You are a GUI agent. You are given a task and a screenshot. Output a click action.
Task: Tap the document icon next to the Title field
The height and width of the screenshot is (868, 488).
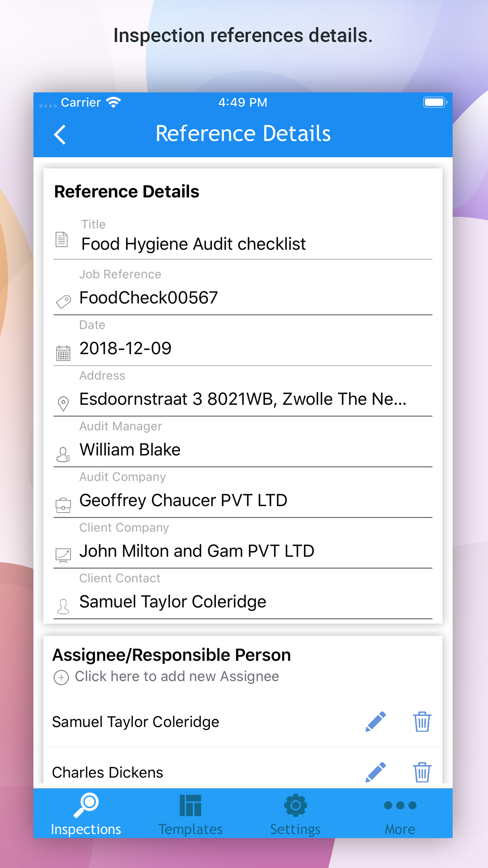coord(63,239)
